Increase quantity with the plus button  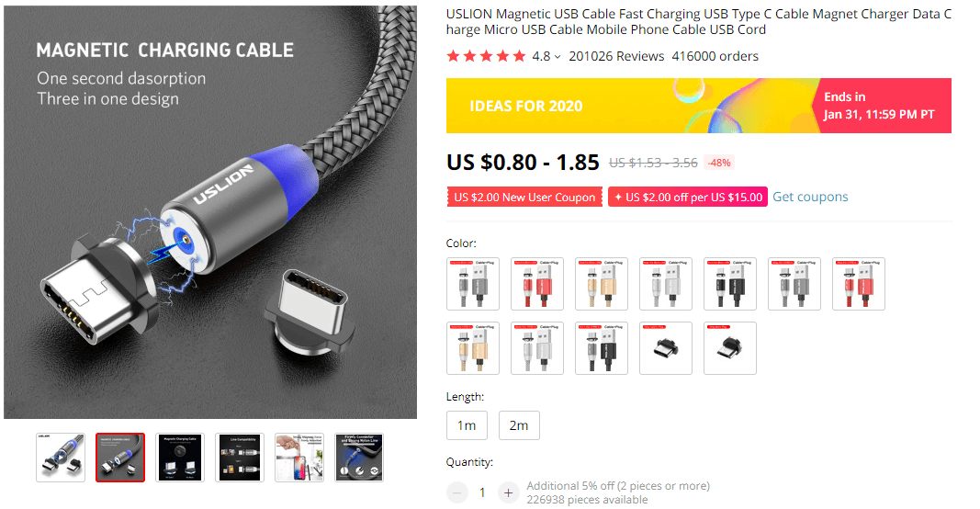coord(508,493)
